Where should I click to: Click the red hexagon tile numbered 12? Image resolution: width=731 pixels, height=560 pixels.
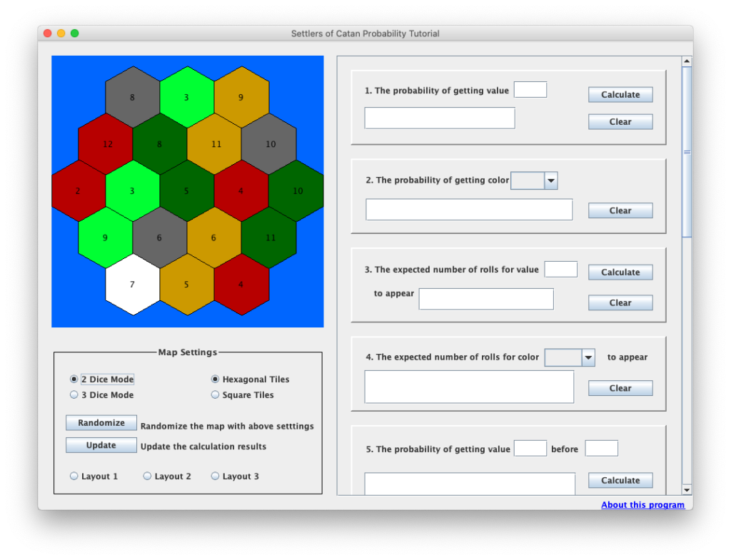point(106,144)
